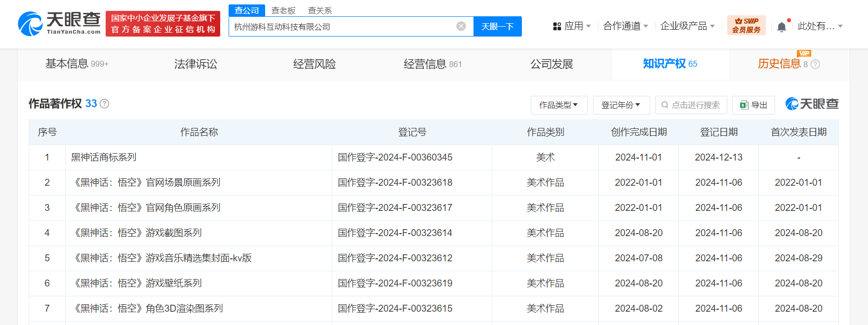Click the 登记日期 column header
Image resolution: width=868 pixels, height=325 pixels.
[x=719, y=132]
